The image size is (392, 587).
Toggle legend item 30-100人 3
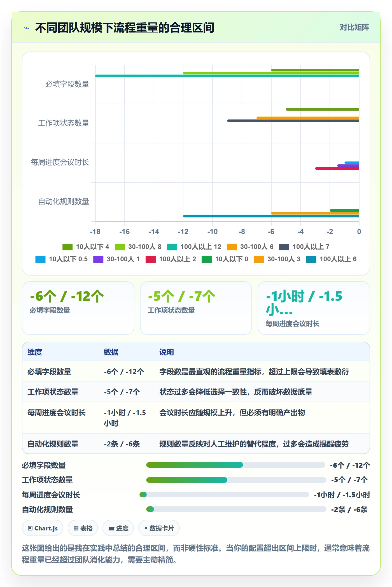click(277, 259)
